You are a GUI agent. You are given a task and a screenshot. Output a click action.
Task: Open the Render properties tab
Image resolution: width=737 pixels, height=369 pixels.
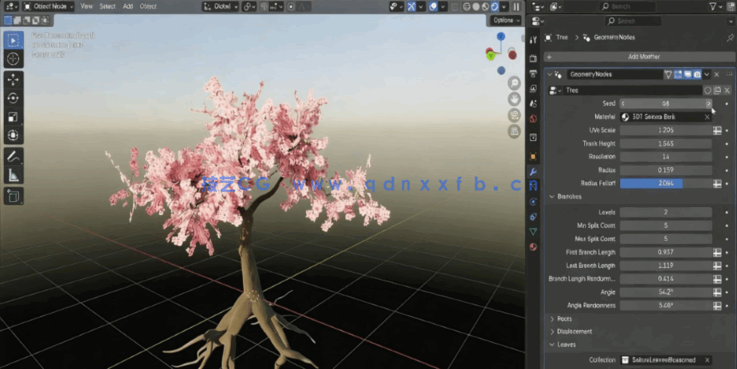533,58
